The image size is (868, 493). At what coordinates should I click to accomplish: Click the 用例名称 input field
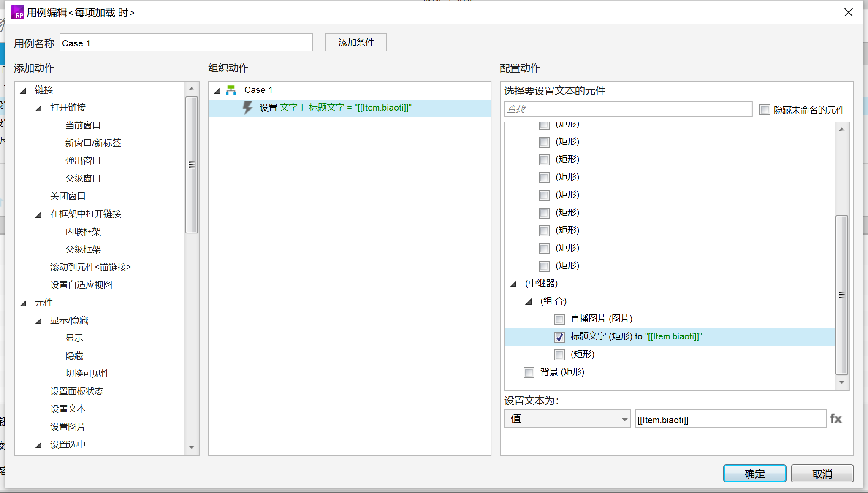click(x=186, y=43)
